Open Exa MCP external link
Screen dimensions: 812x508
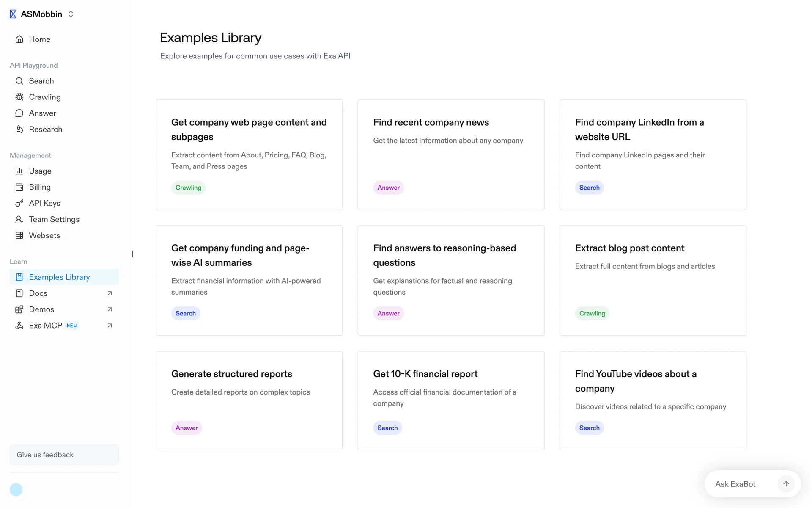point(110,326)
